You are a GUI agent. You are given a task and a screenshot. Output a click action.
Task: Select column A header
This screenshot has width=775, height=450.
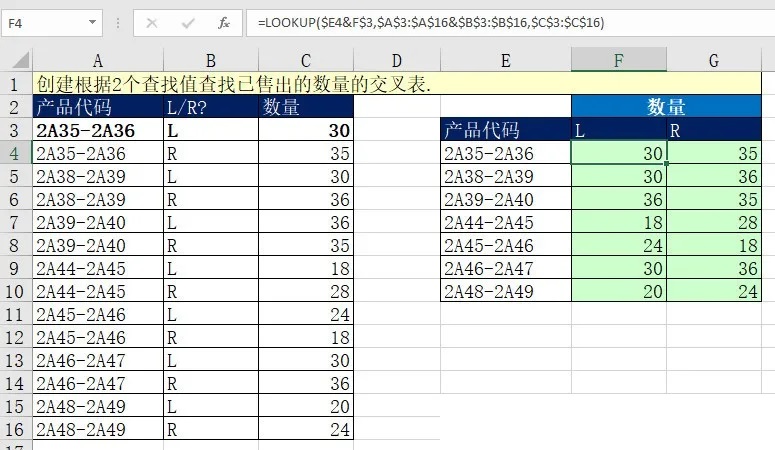(98, 60)
